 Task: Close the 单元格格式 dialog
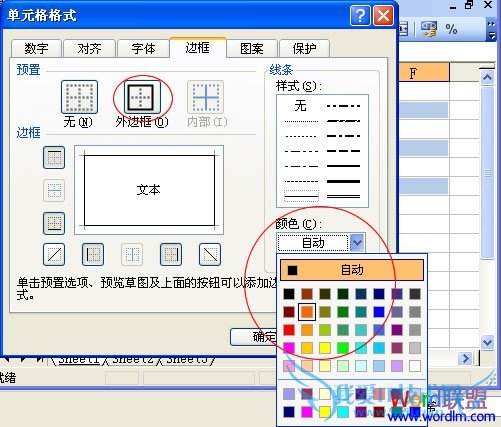(383, 16)
